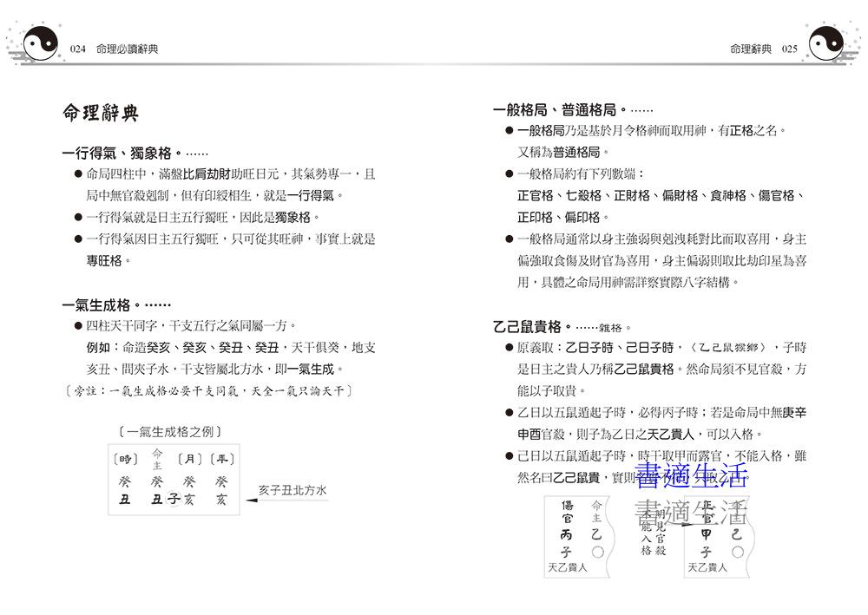The image size is (868, 615).
Task: Click the line 一般格局約有下列數端
Action: coord(580,174)
